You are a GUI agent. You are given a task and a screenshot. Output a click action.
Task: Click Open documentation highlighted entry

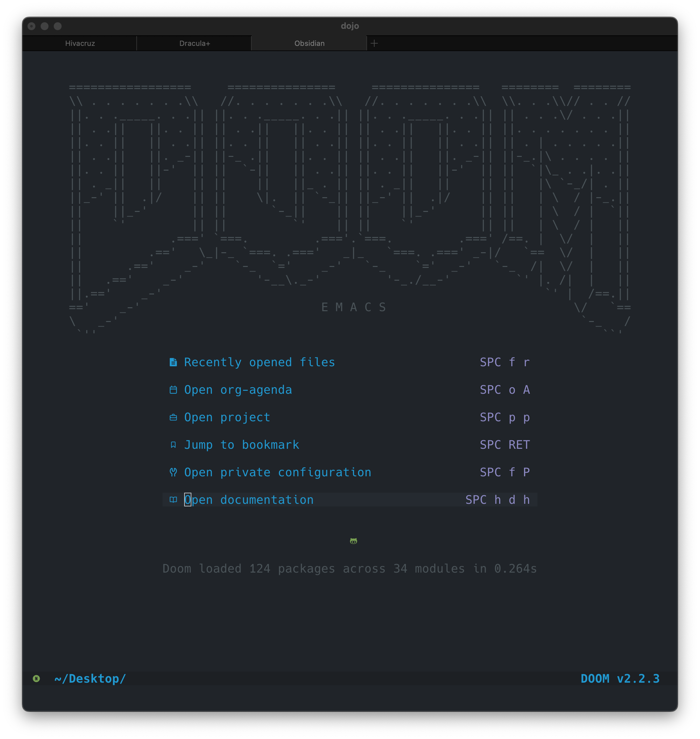(350, 500)
